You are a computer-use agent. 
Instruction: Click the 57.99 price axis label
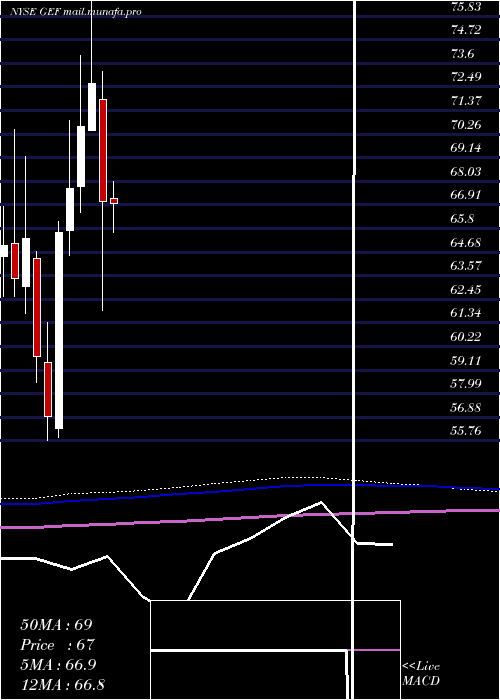[x=466, y=383]
